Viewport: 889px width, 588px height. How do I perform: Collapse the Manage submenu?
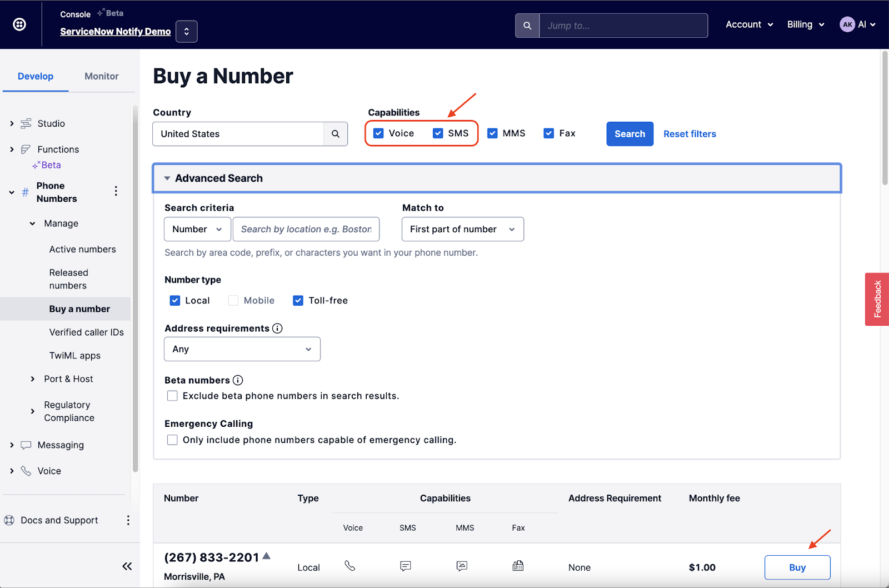(x=32, y=223)
